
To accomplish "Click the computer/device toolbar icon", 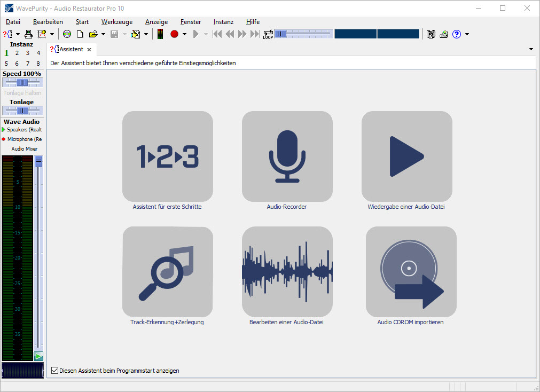I will [x=29, y=34].
